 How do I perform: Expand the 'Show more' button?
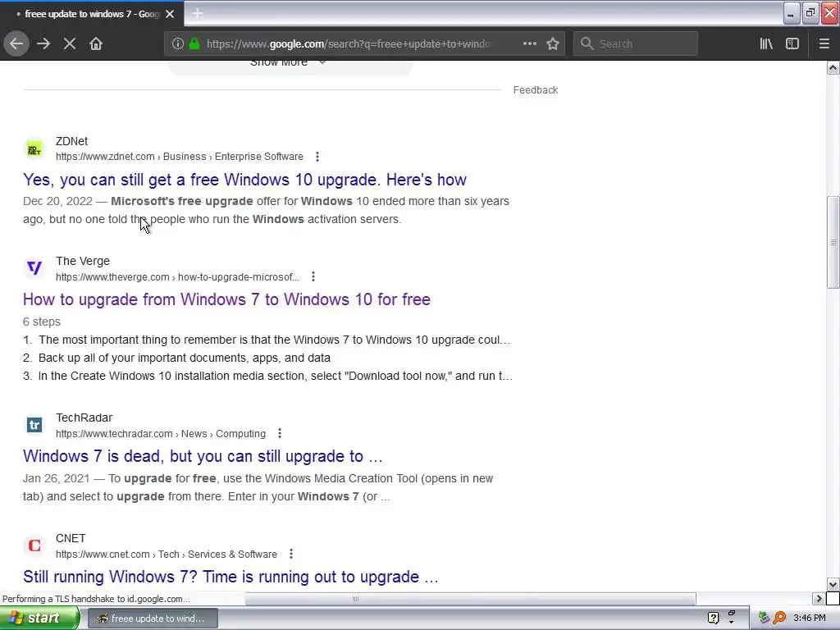pos(290,65)
